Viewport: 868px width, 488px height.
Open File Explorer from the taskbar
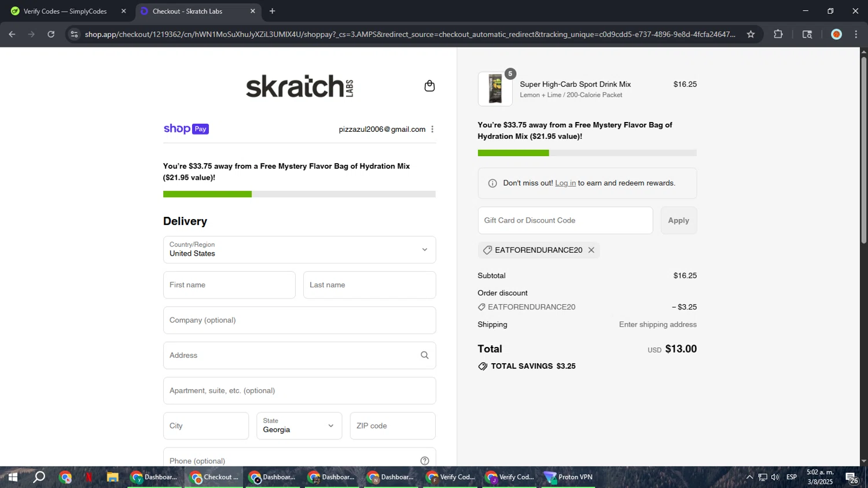112,477
